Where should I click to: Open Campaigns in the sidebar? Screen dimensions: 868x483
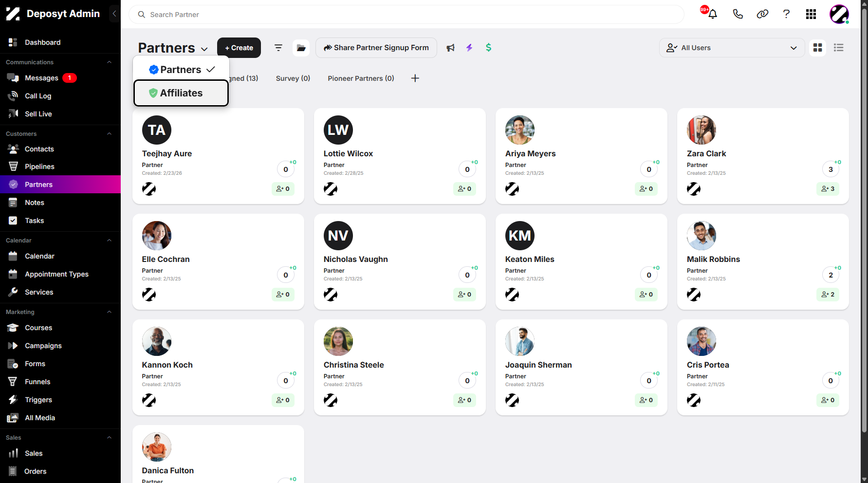point(60,346)
